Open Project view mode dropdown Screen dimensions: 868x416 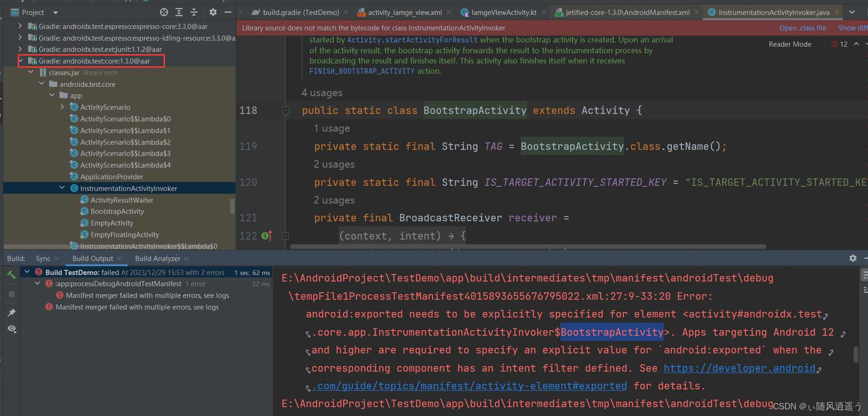click(x=55, y=13)
